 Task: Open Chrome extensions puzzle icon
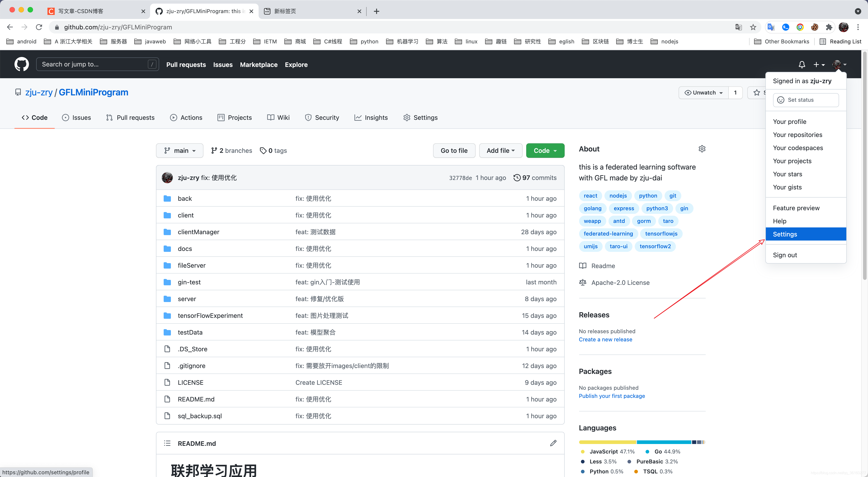coord(829,27)
